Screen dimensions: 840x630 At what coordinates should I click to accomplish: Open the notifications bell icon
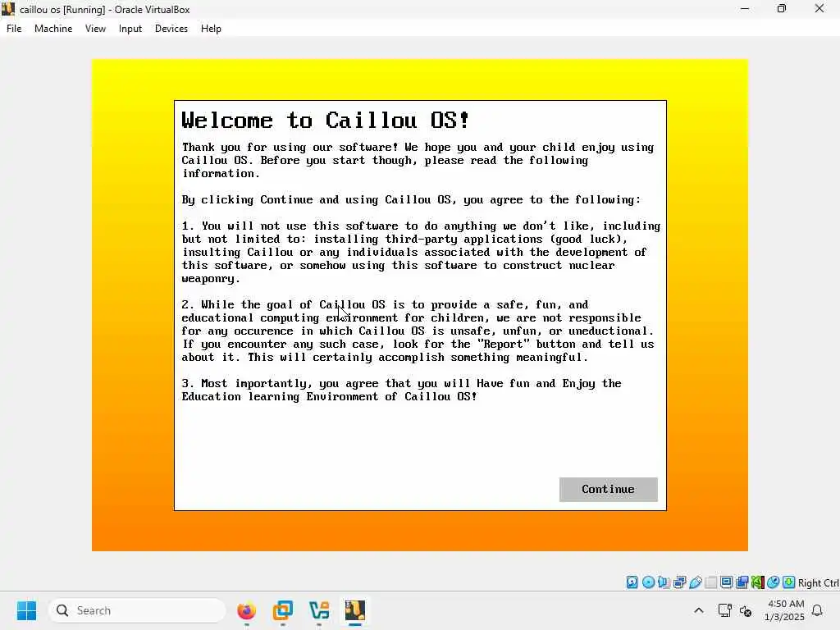(817, 610)
